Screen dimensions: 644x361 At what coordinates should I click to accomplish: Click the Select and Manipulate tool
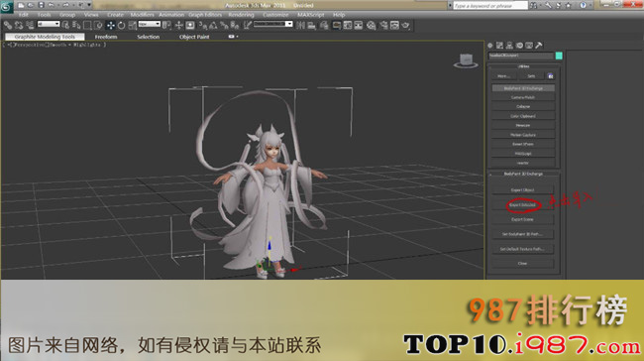coord(178,26)
